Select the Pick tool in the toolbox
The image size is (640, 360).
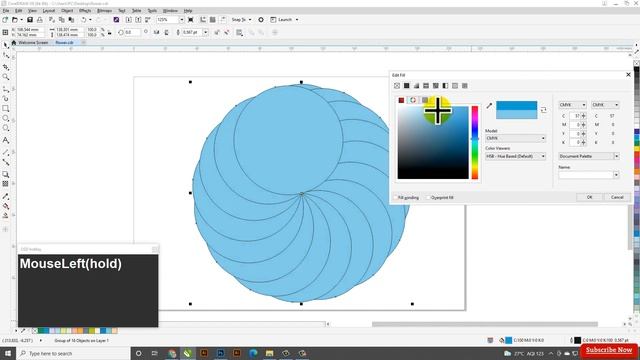5,45
